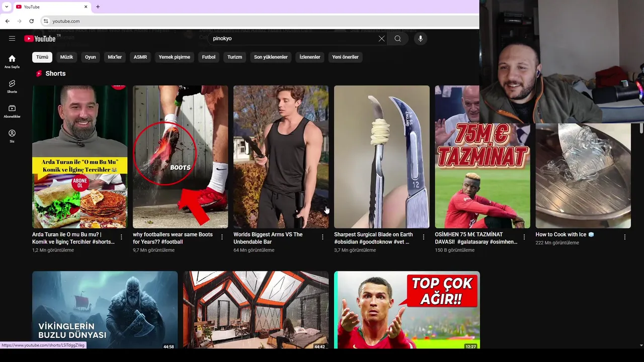Screen dimensions: 644x362
Task: Open a new browser tab
Action: coord(98,7)
